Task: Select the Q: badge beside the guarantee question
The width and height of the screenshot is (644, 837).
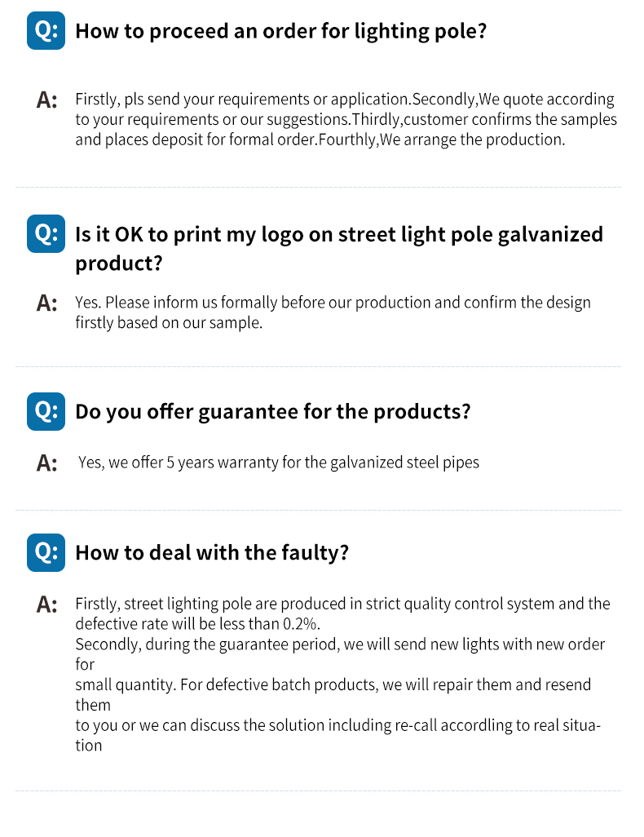Action: (46, 411)
